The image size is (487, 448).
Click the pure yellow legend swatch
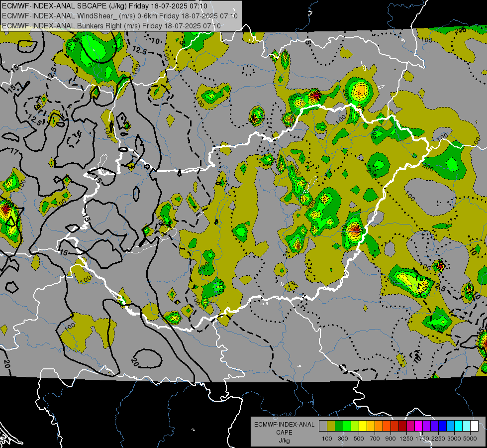pyautogui.click(x=363, y=426)
